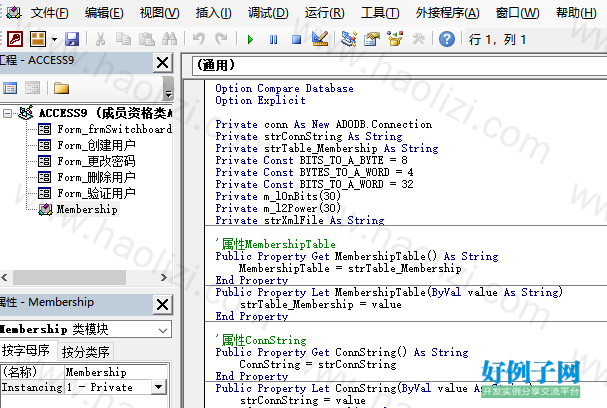Click the project tree scroll right arrow
Viewport: 607px width, 408px height.
pyautogui.click(x=163, y=277)
